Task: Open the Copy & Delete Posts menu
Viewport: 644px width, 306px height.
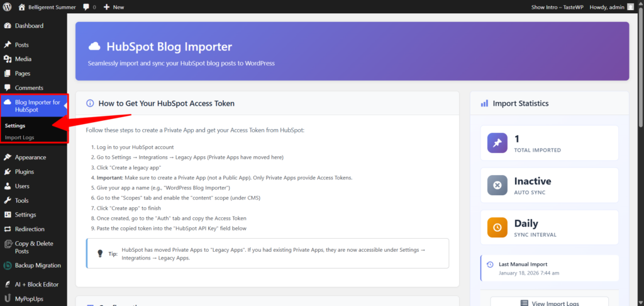Action: 34,247
